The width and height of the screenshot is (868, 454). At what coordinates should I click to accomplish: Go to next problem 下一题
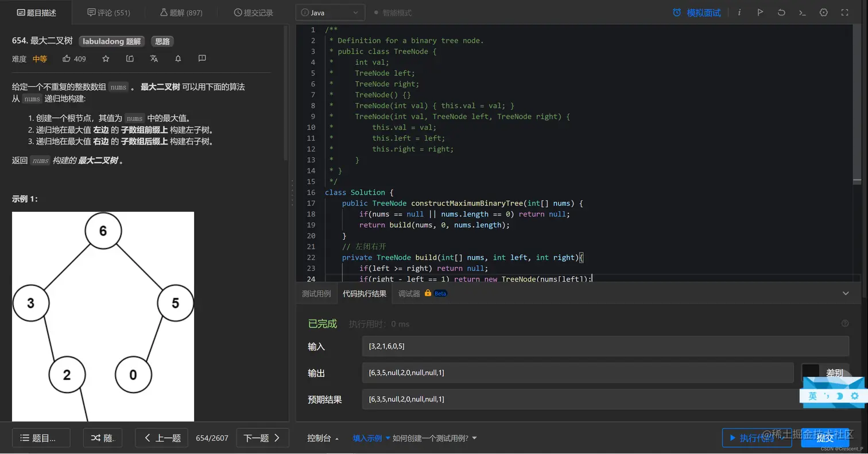[x=262, y=438]
